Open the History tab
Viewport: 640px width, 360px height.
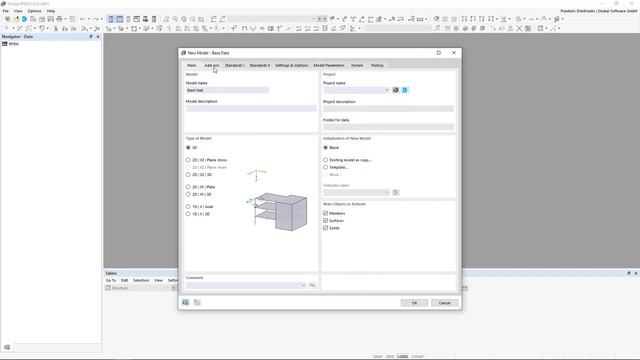coord(377,65)
